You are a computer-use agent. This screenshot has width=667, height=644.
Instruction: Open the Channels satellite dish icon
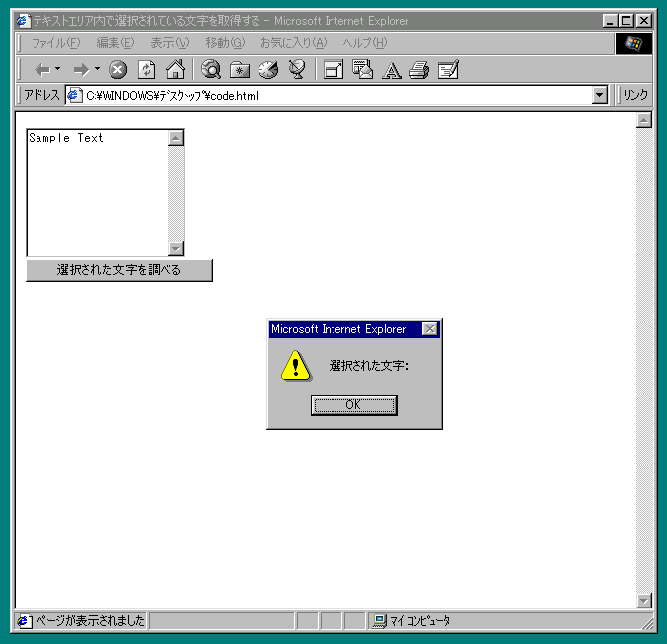pos(297,69)
